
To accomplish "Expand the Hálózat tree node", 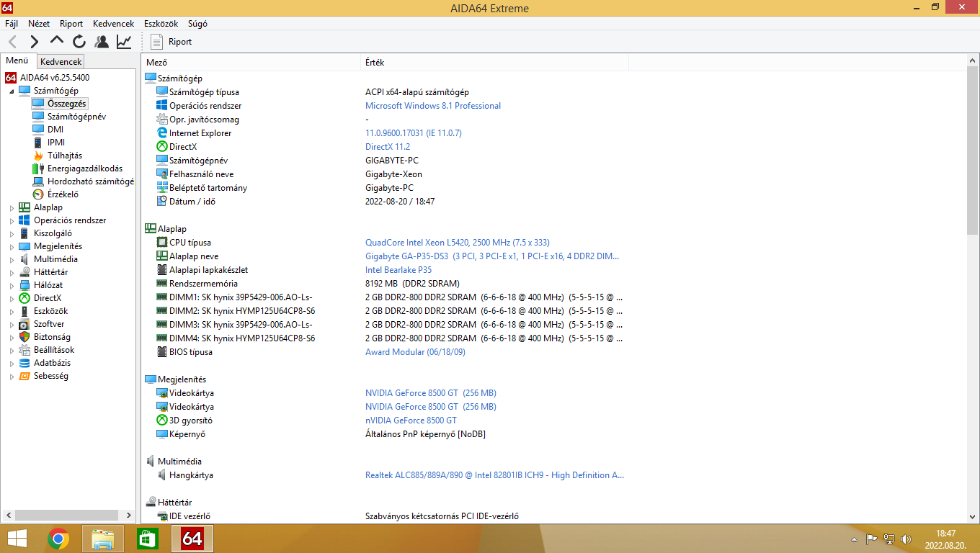I will 12,285.
